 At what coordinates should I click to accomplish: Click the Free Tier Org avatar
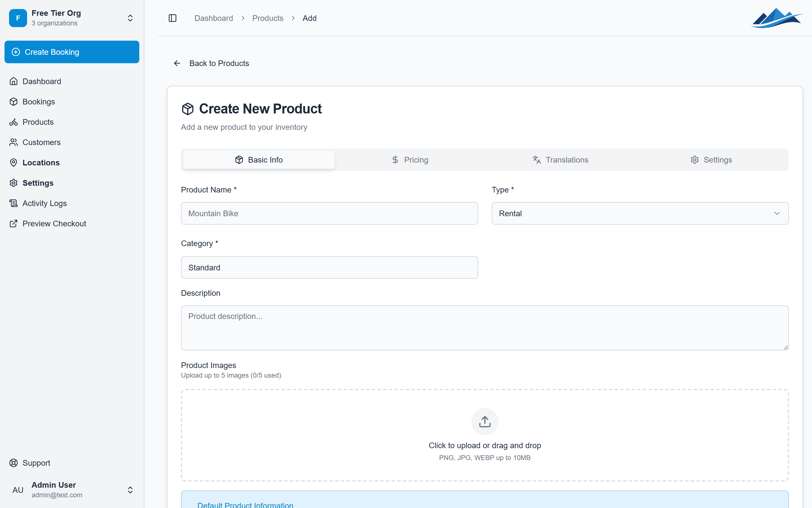click(18, 18)
